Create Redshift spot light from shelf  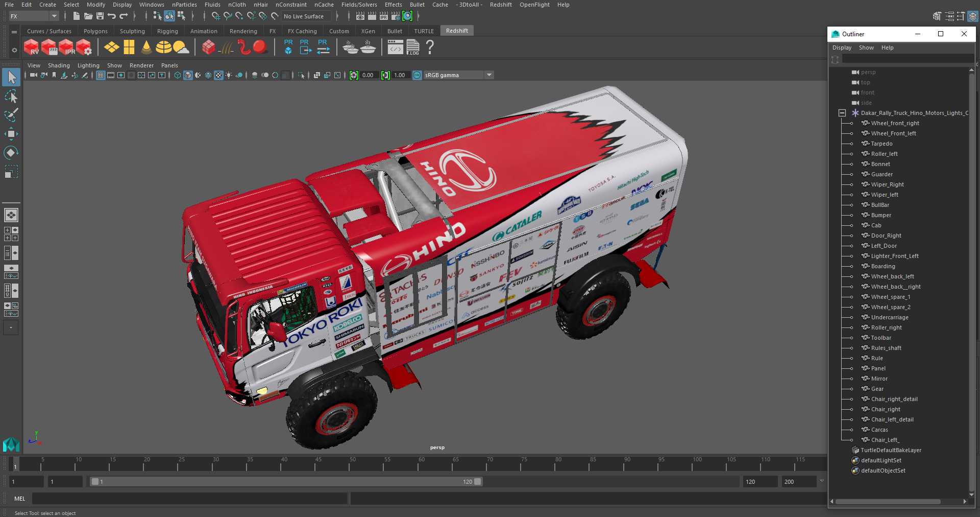[146, 48]
